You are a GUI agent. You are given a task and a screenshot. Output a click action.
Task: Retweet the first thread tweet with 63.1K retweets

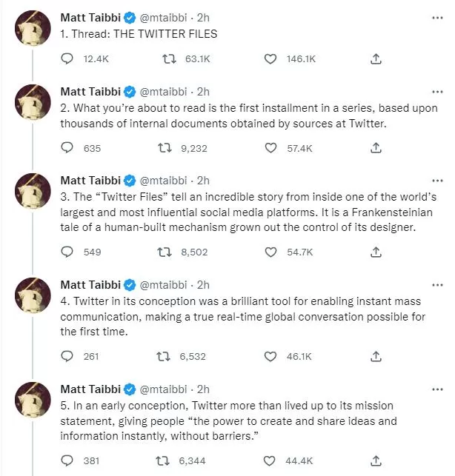[169, 58]
